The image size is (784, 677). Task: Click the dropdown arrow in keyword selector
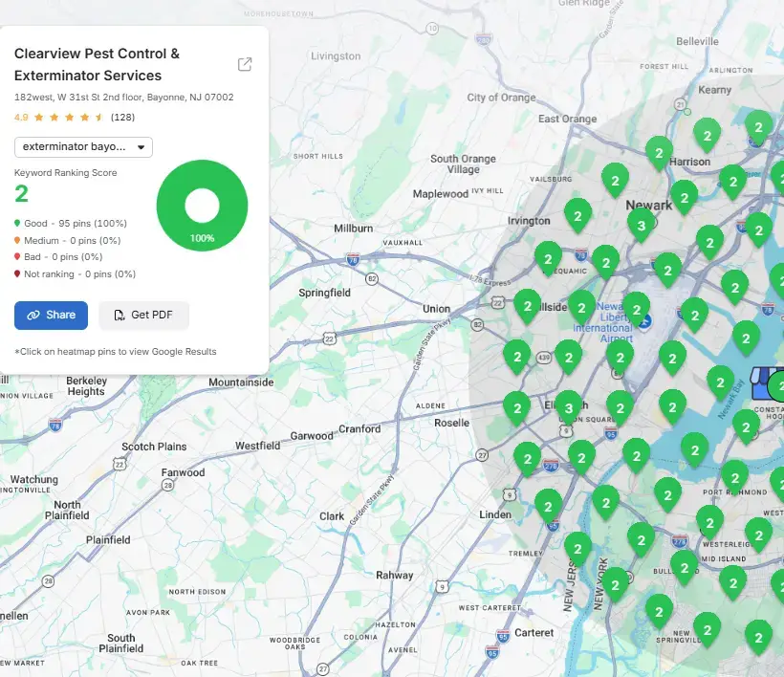point(141,147)
